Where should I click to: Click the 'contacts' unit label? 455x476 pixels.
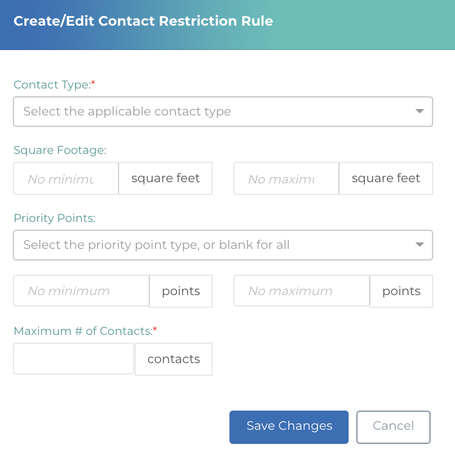coord(174,359)
